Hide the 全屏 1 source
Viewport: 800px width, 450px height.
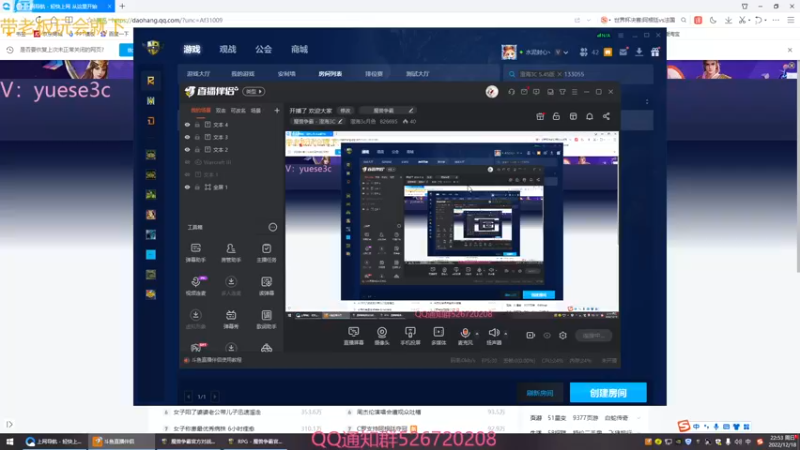187,187
